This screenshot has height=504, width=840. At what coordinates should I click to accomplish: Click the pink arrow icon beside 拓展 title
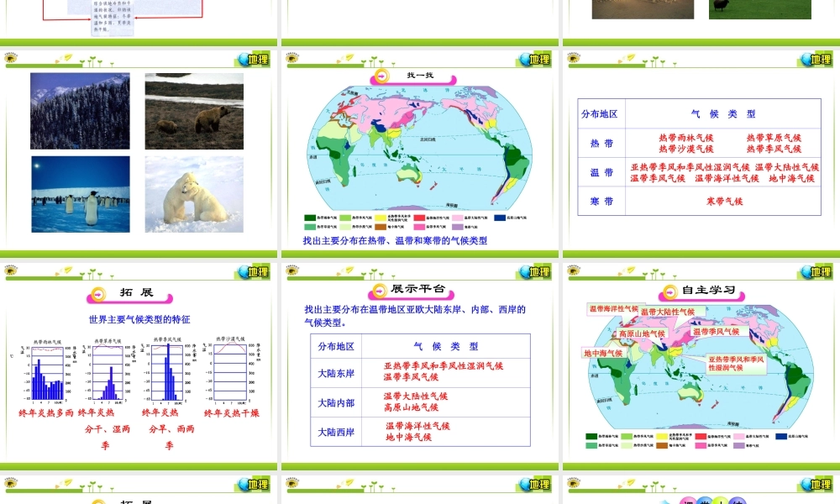pyautogui.click(x=98, y=294)
